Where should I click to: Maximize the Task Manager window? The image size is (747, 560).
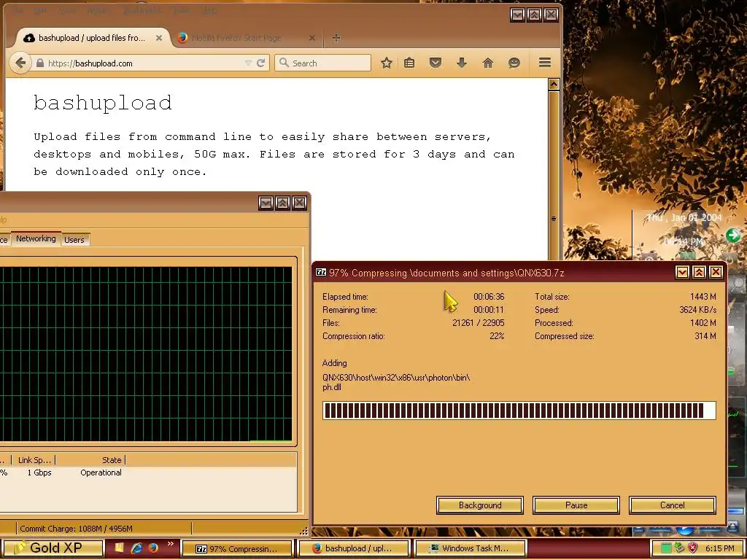point(282,203)
